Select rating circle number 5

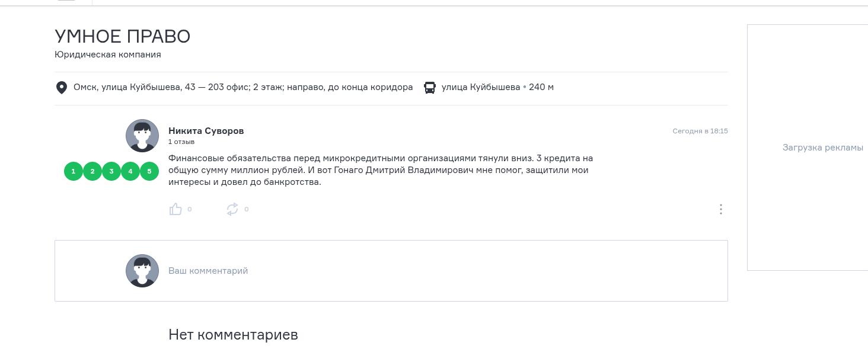[149, 171]
